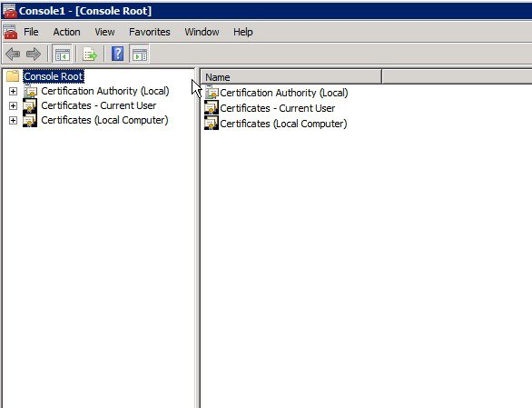Click the Back arrow toolbar icon
Viewport: 532px width, 408px height.
[x=13, y=54]
